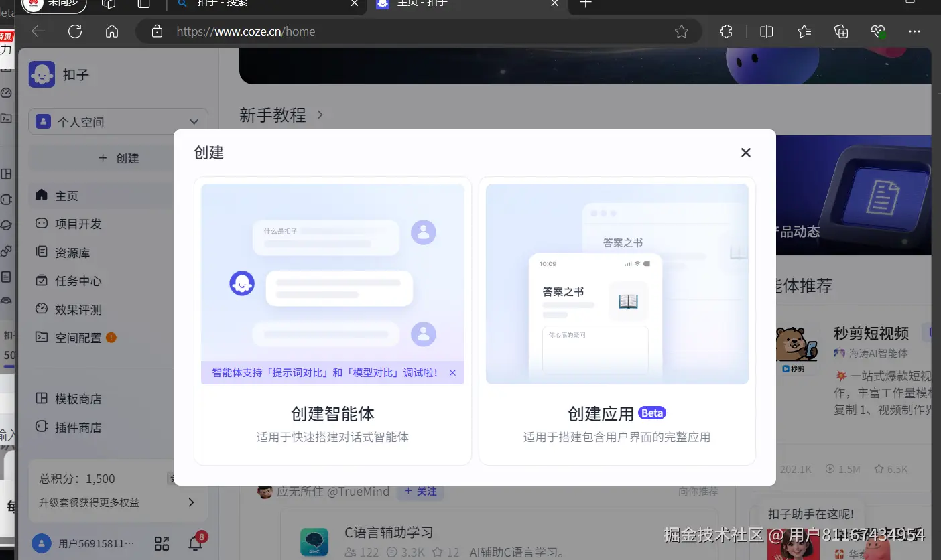Close the 创建 dialog with X
The width and height of the screenshot is (941, 560).
(746, 153)
